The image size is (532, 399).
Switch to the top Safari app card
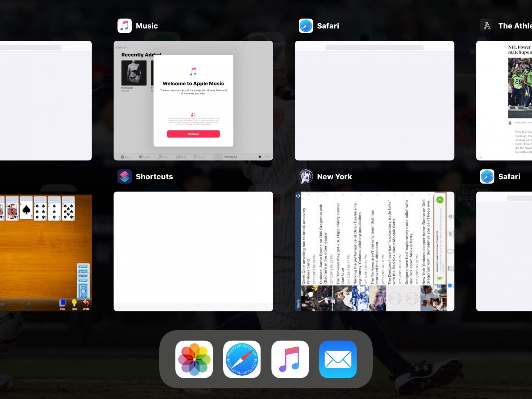point(375,101)
